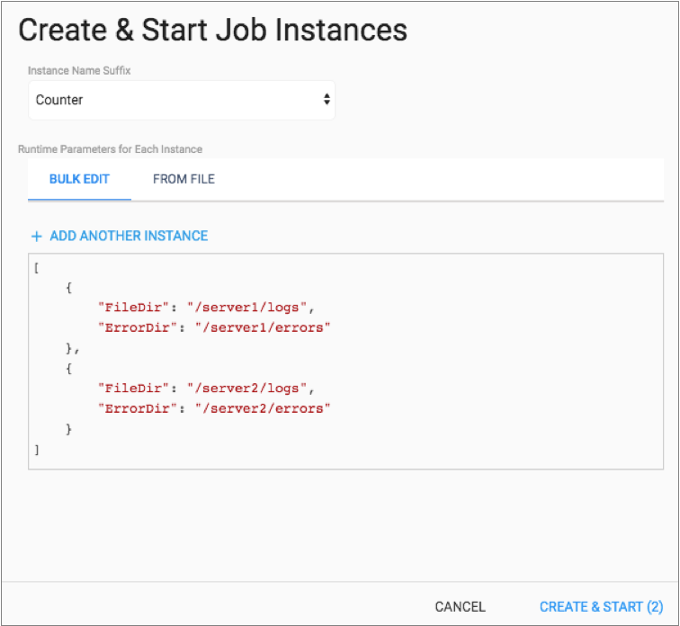The width and height of the screenshot is (680, 626).
Task: Click the Runtime Parameters for Each Instance label
Action: point(110,149)
